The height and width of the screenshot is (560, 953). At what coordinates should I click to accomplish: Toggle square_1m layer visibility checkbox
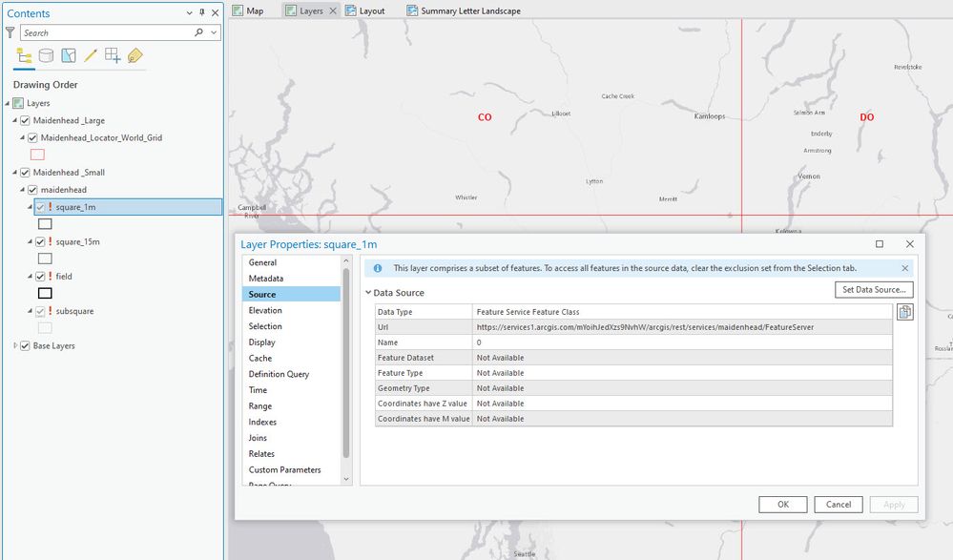coord(40,207)
